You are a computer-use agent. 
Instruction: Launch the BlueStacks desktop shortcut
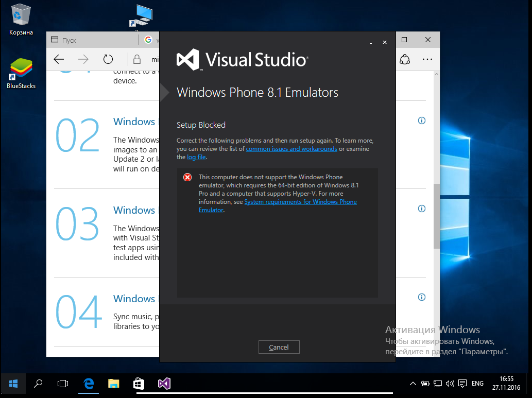[21, 73]
